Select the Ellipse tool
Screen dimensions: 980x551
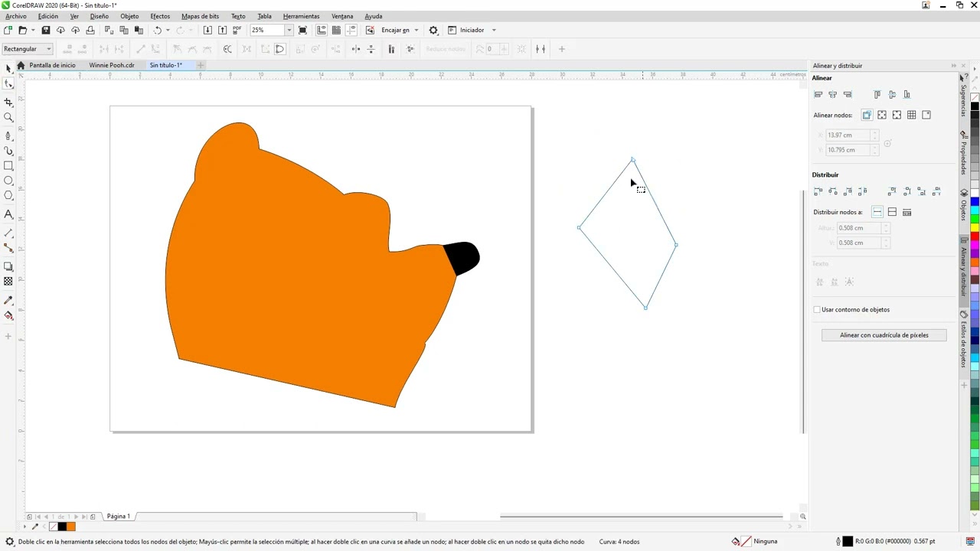[8, 181]
